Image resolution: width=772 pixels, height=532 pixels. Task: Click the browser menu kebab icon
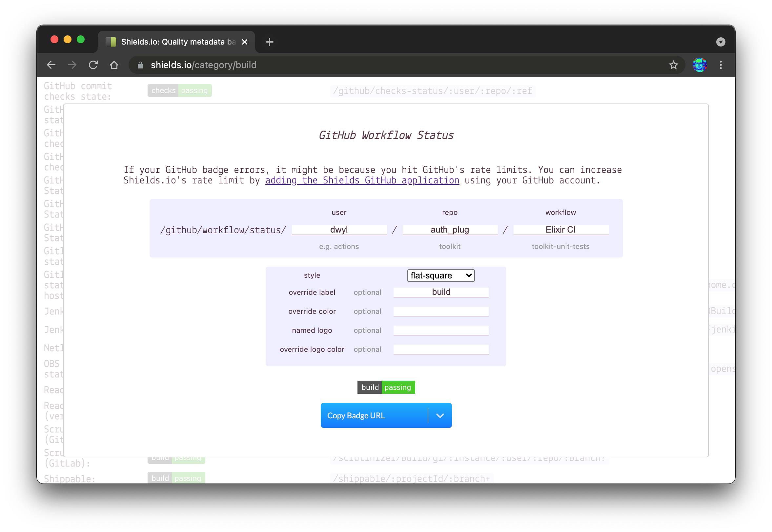721,65
